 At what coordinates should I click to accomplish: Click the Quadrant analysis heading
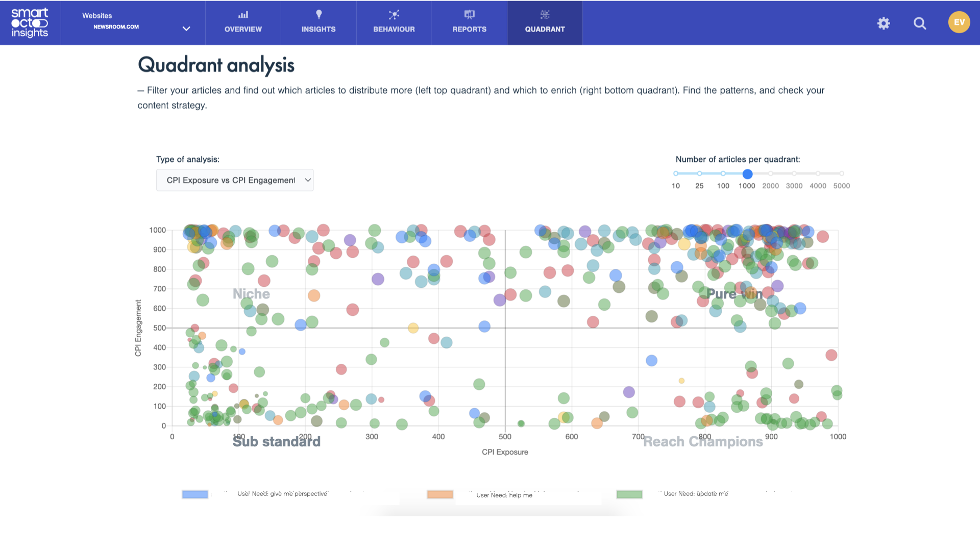pyautogui.click(x=216, y=65)
